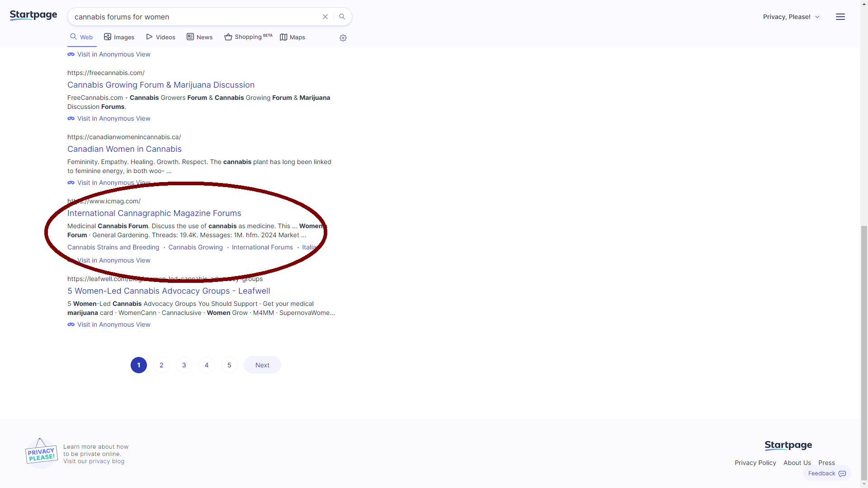Open Cannabis Growing sublink
Viewport: 868px width, 488px height.
coord(196,247)
